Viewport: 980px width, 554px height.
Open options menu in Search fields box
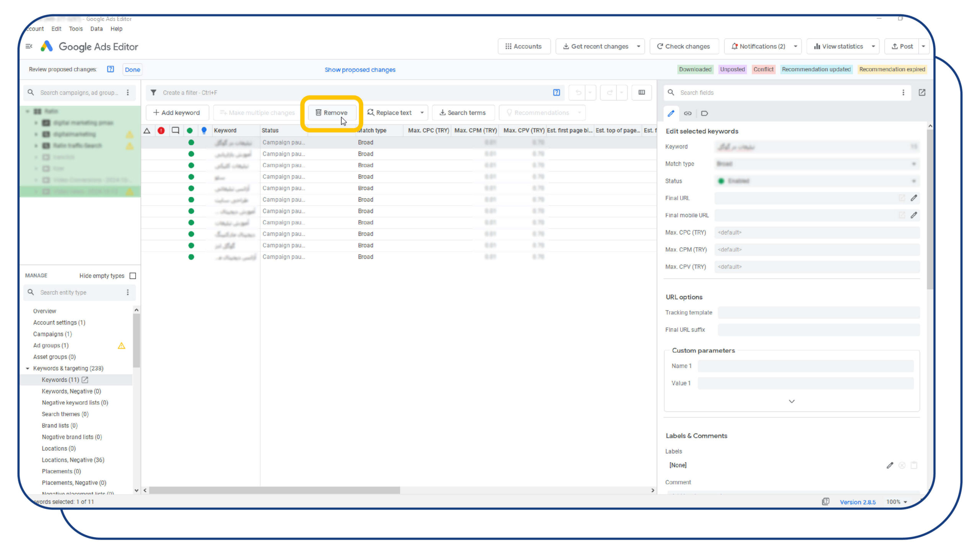tap(903, 93)
